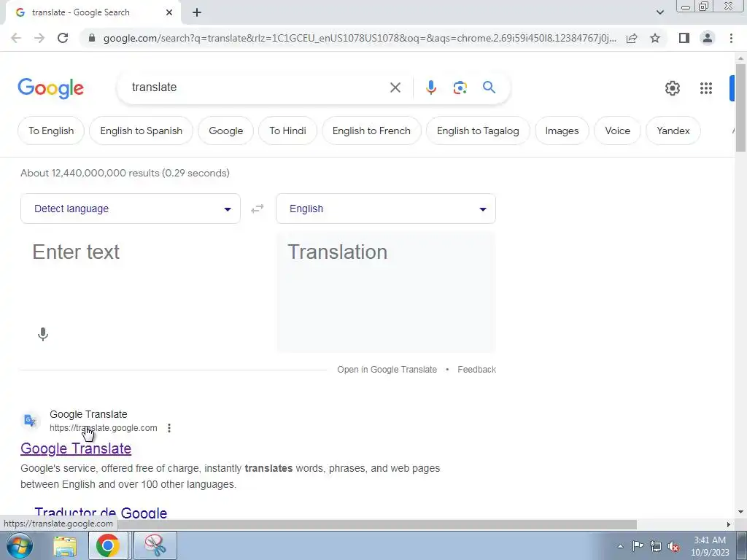
Task: Toggle the Chrome side panel icon
Action: tap(684, 38)
